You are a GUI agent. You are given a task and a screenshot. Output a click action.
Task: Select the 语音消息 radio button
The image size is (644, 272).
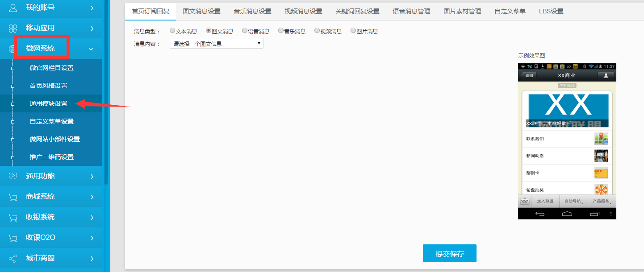[244, 31]
